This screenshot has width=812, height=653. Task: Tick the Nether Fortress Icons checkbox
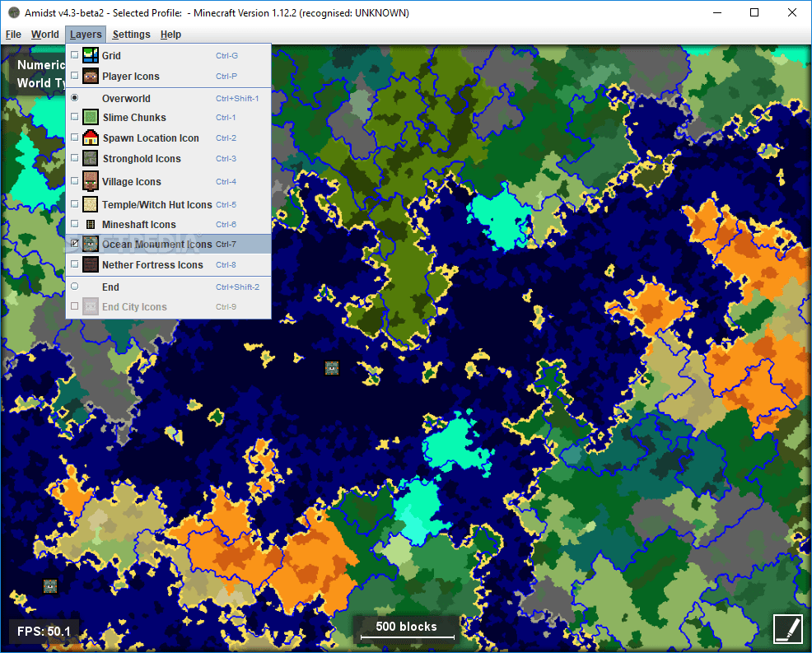[x=75, y=264]
